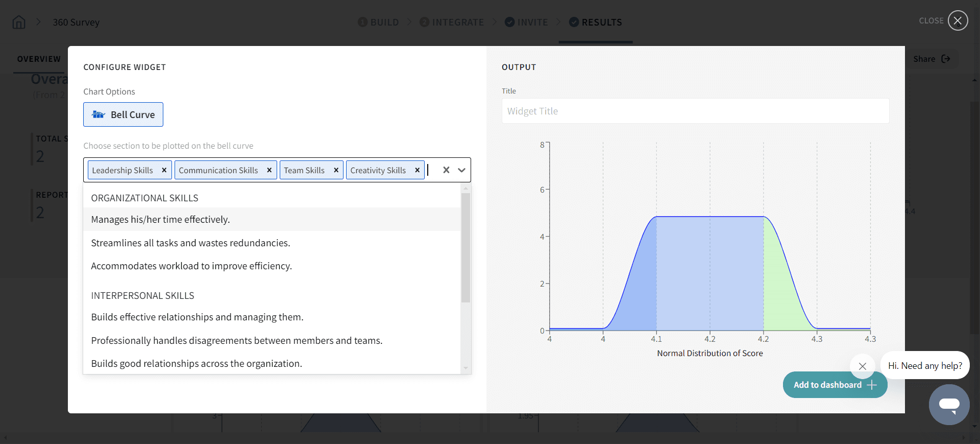Clear all selected sections
This screenshot has width=980, height=444.
click(446, 170)
